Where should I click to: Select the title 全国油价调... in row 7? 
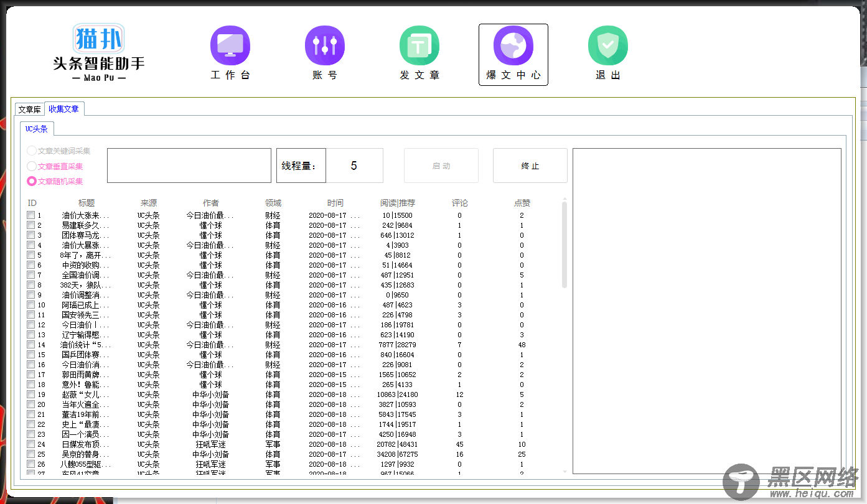click(x=86, y=275)
